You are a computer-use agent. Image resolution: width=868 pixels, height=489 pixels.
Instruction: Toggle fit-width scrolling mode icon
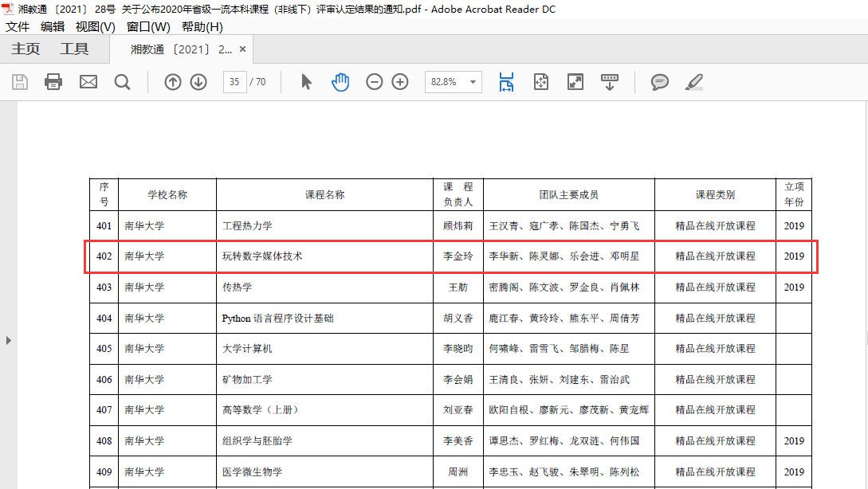[x=507, y=82]
